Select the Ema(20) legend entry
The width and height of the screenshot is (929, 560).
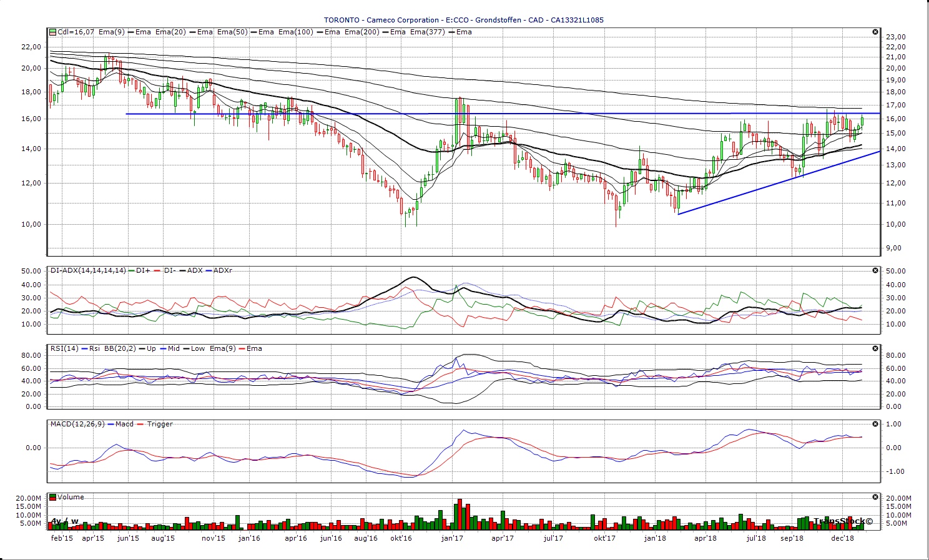click(x=170, y=32)
